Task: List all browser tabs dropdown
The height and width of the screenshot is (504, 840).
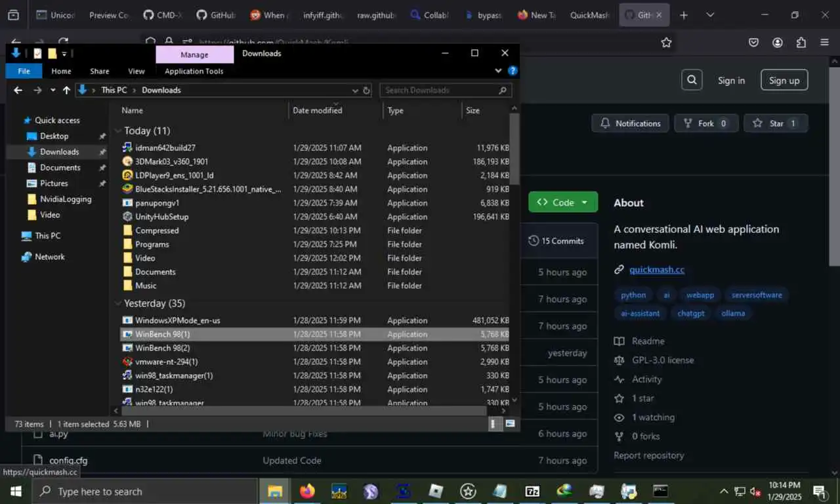Action: pyautogui.click(x=710, y=15)
